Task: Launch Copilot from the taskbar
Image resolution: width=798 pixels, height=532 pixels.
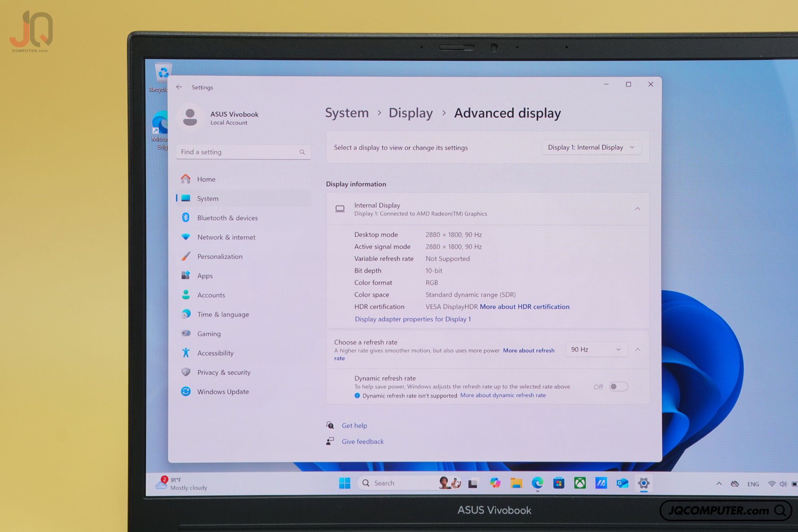Action: pos(495,483)
